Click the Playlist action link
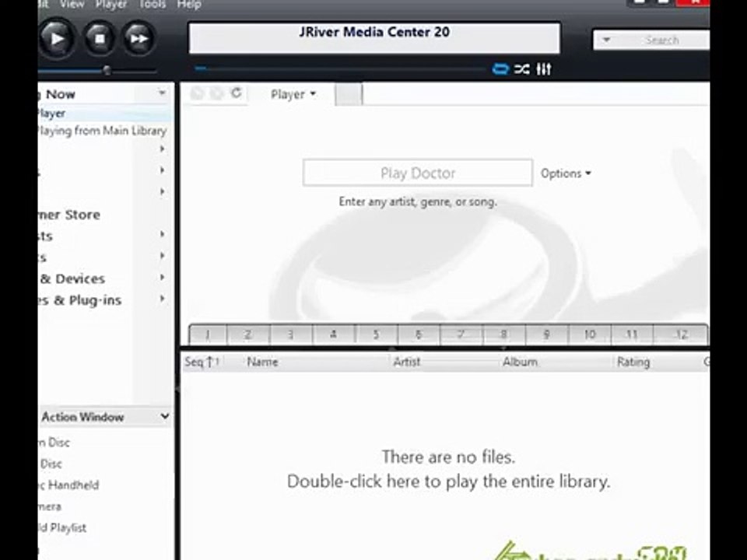 [63, 527]
